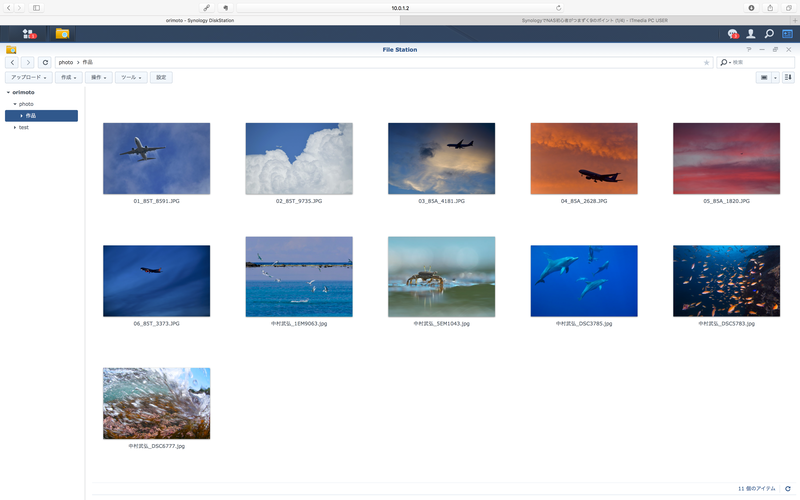Show all Safari tabs icon

789,8
